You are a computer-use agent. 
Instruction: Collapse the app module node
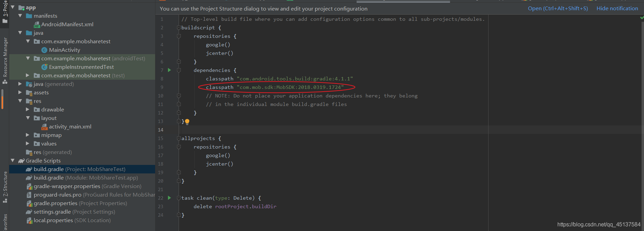13,7
